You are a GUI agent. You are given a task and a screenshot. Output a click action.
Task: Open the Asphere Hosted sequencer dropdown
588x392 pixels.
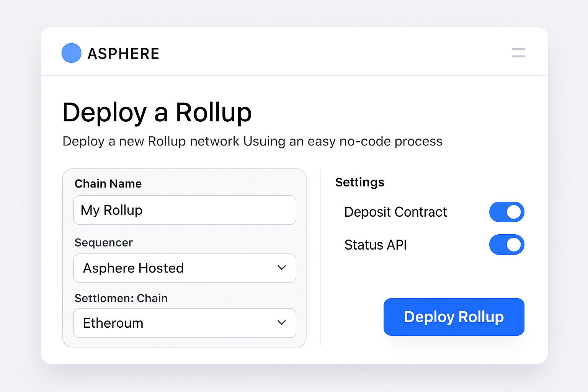185,268
